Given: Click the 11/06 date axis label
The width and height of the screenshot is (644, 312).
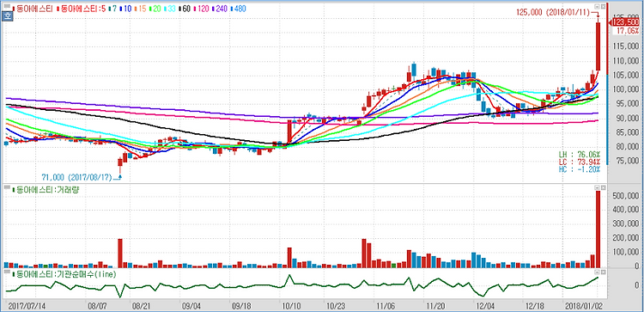Looking at the screenshot, I should [x=386, y=306].
